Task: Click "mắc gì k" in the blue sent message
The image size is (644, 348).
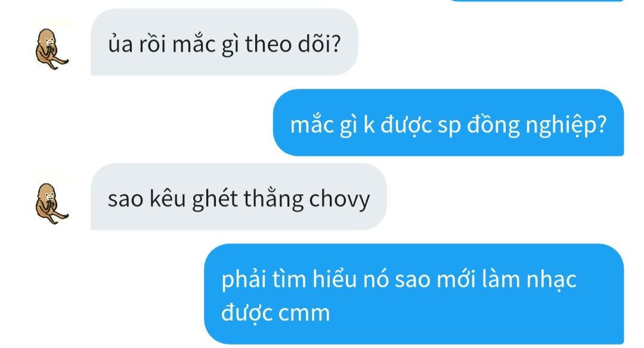Action: [x=333, y=125]
